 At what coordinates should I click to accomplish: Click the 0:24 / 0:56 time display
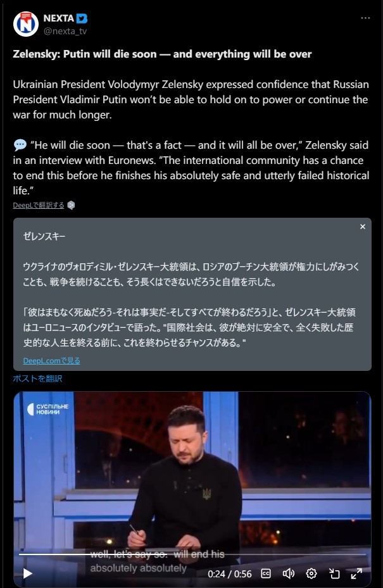tap(230, 573)
